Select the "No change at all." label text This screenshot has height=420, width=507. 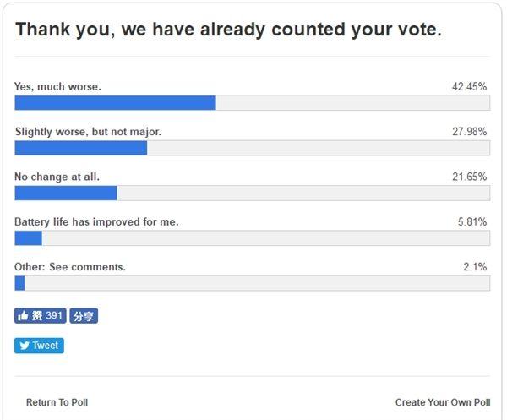pos(57,177)
